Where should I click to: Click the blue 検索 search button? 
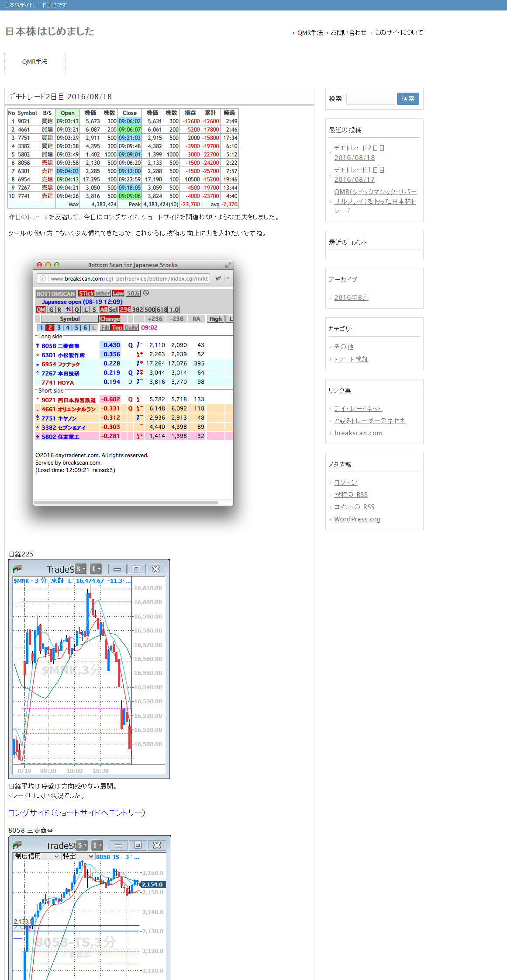click(408, 99)
